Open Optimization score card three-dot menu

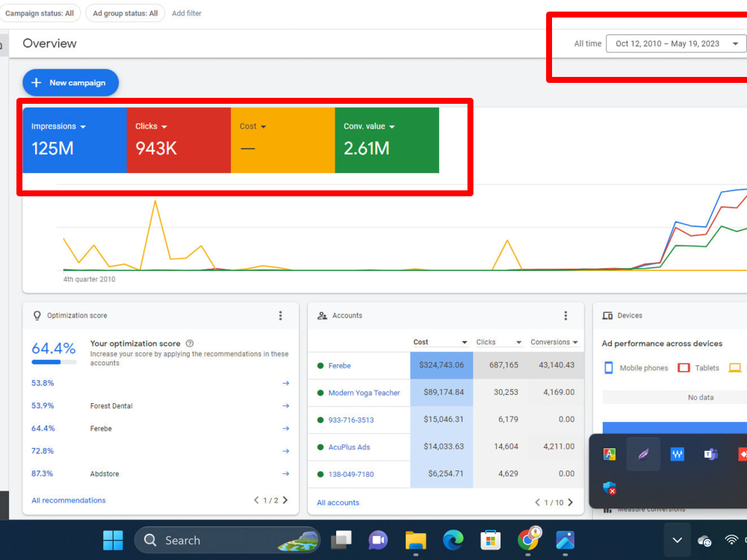pyautogui.click(x=281, y=315)
